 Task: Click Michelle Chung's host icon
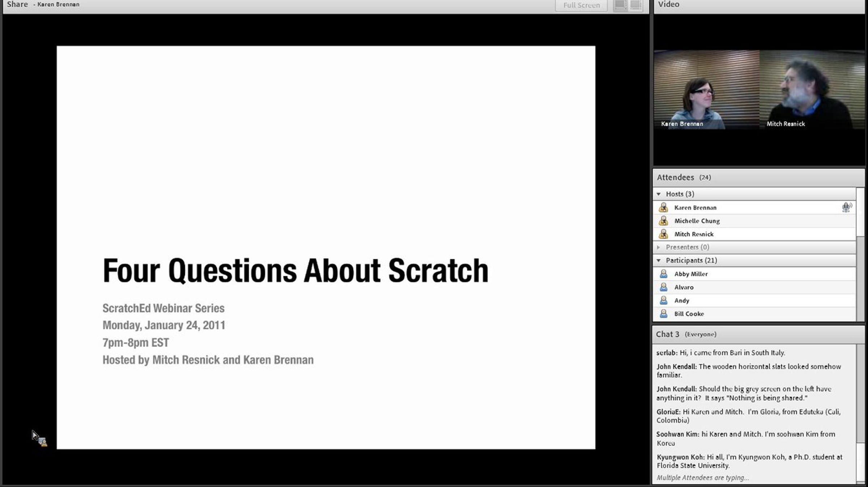pos(663,221)
